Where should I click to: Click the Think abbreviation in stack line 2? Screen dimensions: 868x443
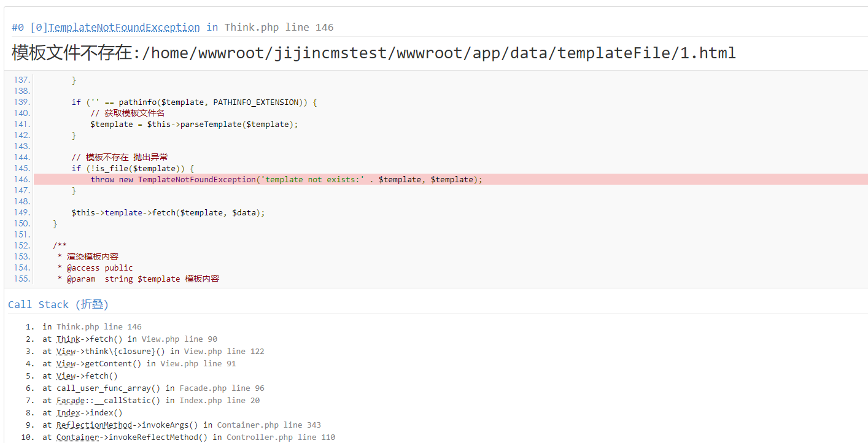68,339
